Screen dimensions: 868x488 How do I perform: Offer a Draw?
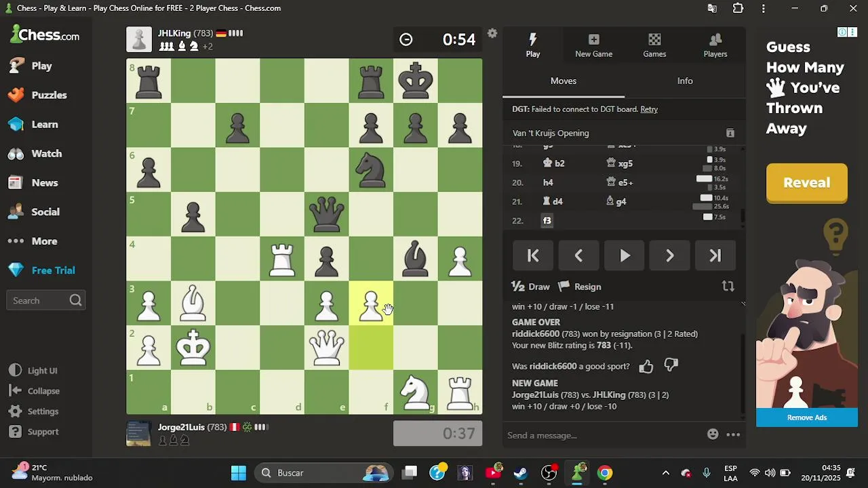click(x=531, y=287)
